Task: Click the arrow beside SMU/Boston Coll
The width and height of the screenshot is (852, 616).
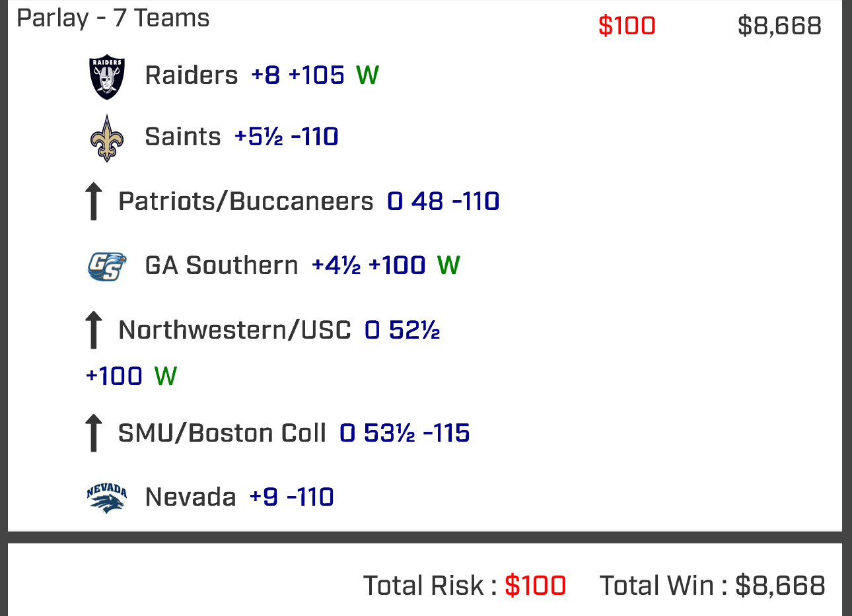Action: (x=94, y=433)
